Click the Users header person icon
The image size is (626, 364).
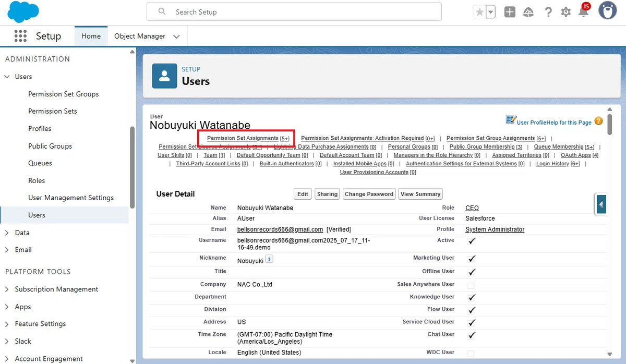click(164, 76)
